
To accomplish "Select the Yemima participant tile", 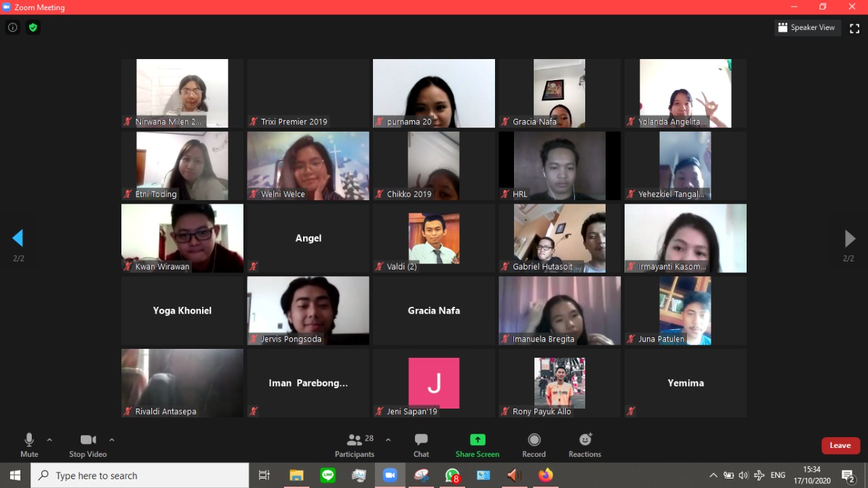I will (x=686, y=383).
